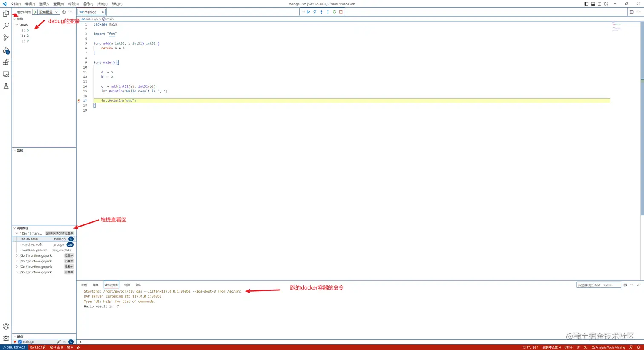Expand the [Go 4] runtime.gopark goroutine
The height and width of the screenshot is (350, 644).
click(17, 267)
